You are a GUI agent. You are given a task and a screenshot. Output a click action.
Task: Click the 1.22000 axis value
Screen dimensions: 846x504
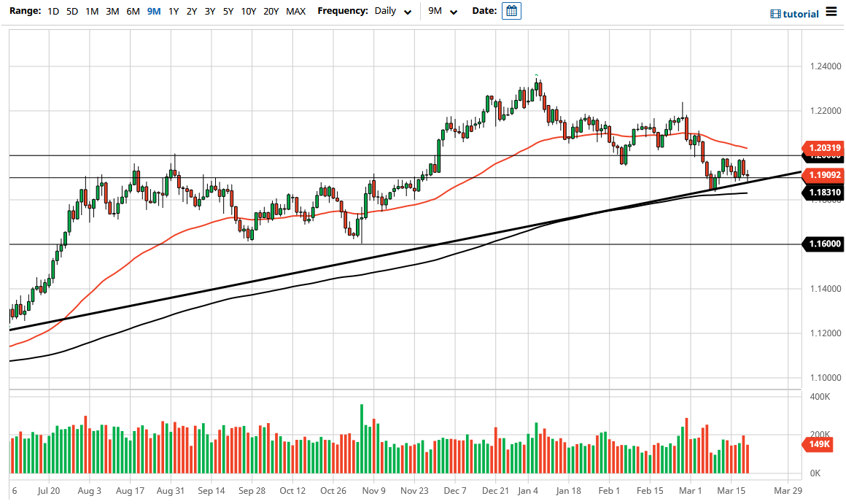pyautogui.click(x=826, y=111)
